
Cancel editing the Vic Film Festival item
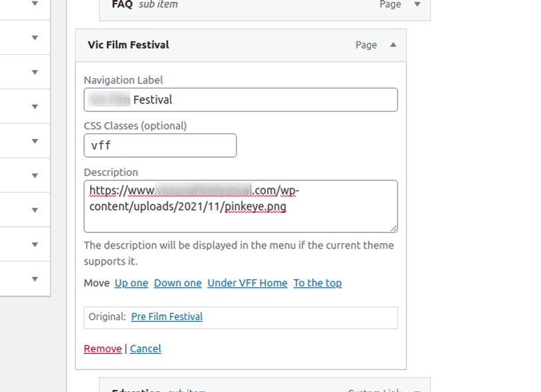145,348
